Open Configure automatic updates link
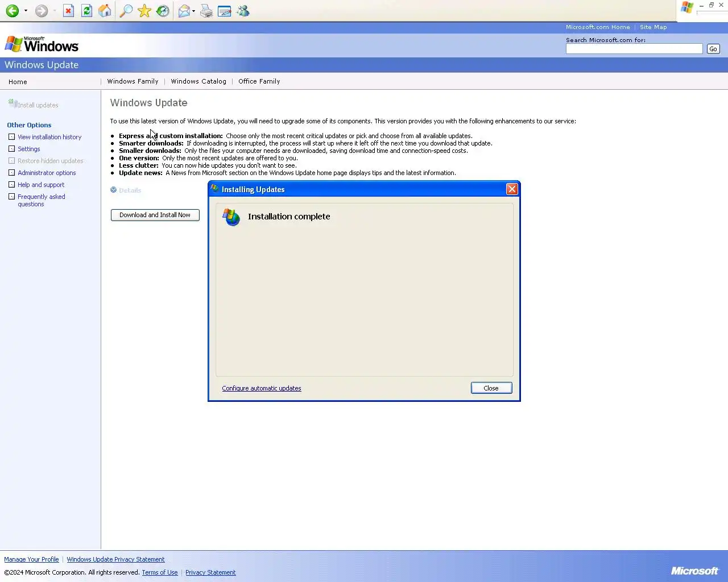 pyautogui.click(x=262, y=388)
